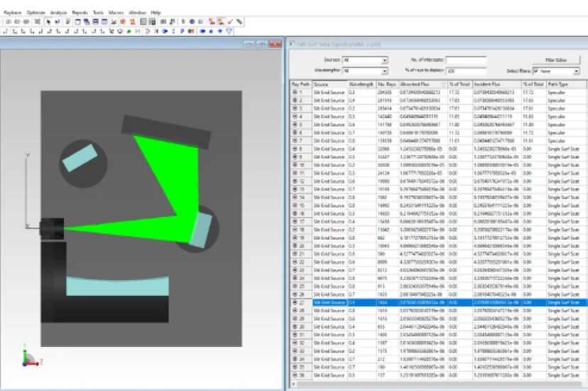The height and width of the screenshot is (391, 588).
Task: Click the gray panel icon with green inset
Action: 152,22
